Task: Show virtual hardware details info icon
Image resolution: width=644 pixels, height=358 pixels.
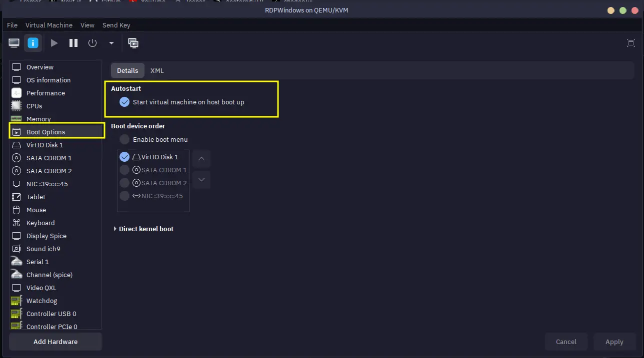Action: pyautogui.click(x=33, y=43)
